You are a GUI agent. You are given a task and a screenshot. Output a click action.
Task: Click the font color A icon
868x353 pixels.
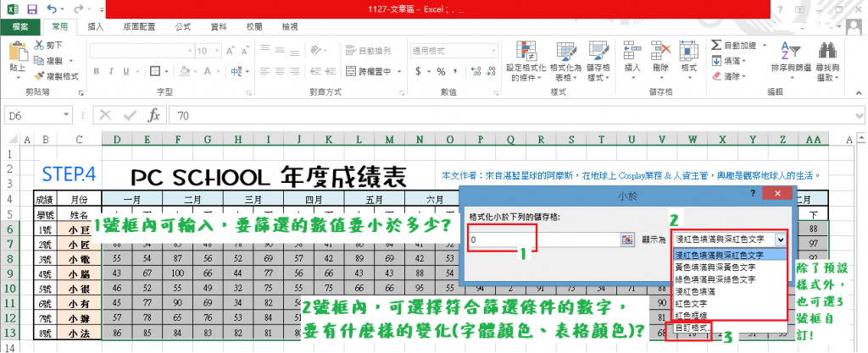208,71
